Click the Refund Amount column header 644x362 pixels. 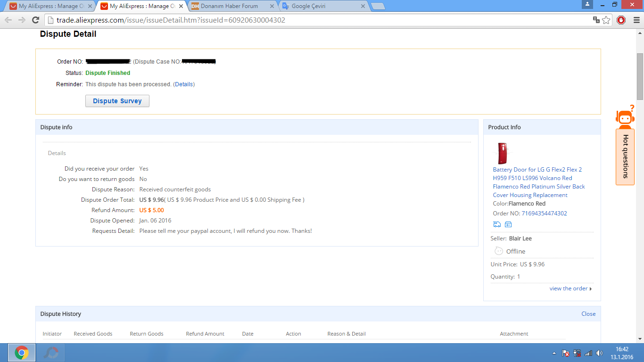pyautogui.click(x=205, y=334)
